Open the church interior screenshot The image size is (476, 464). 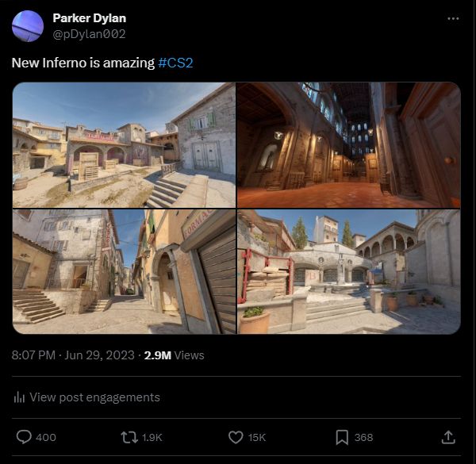click(349, 145)
